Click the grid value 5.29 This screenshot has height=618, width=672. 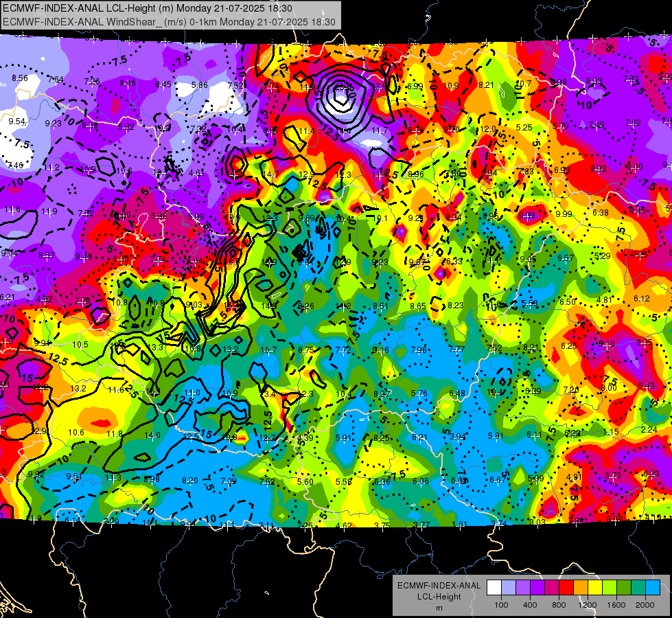(603, 256)
